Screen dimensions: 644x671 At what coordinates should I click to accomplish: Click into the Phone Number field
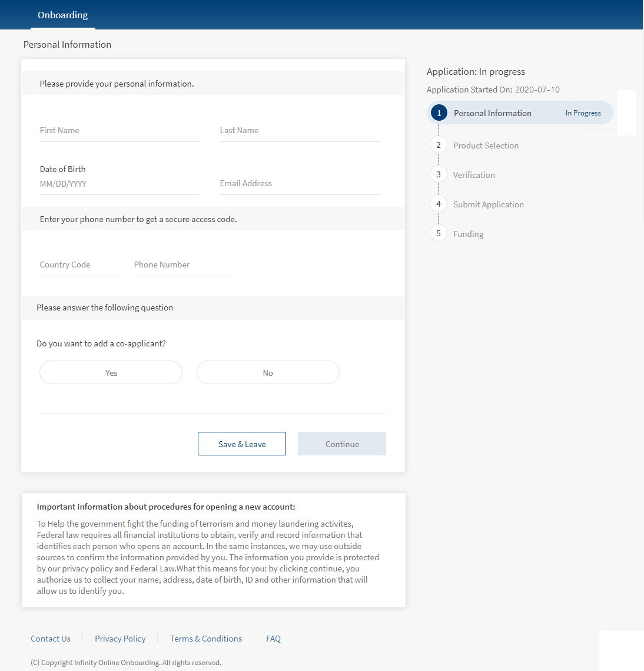(x=181, y=265)
